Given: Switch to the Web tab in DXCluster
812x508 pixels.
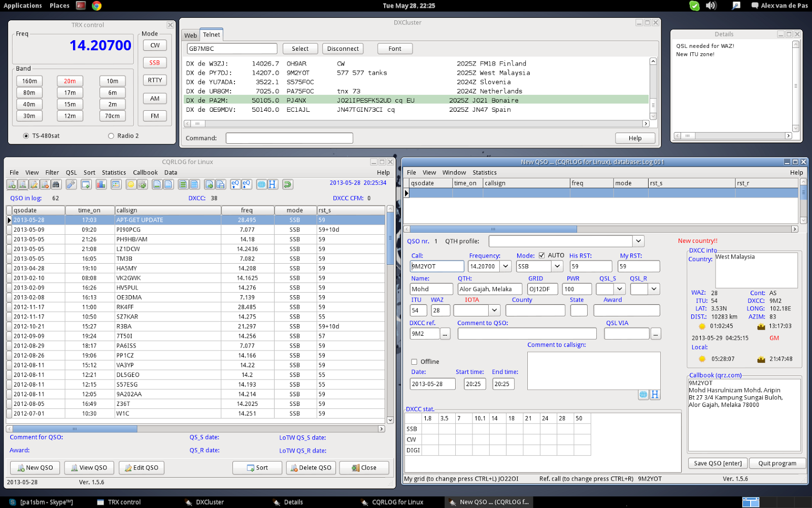Looking at the screenshot, I should click(x=191, y=35).
